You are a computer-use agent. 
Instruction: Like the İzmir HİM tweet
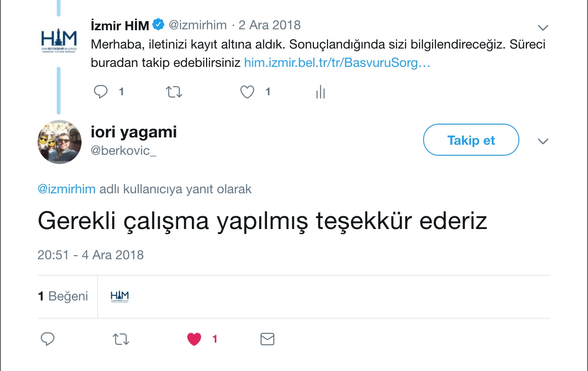247,92
